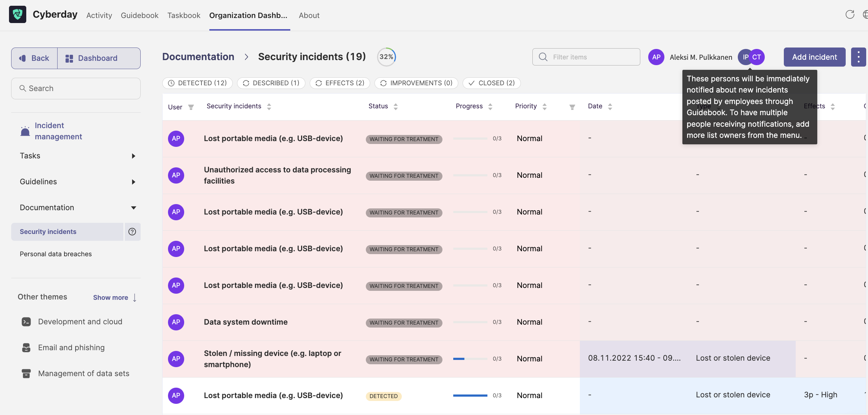Click the Cyberday shield logo icon
The image size is (868, 415).
[18, 15]
